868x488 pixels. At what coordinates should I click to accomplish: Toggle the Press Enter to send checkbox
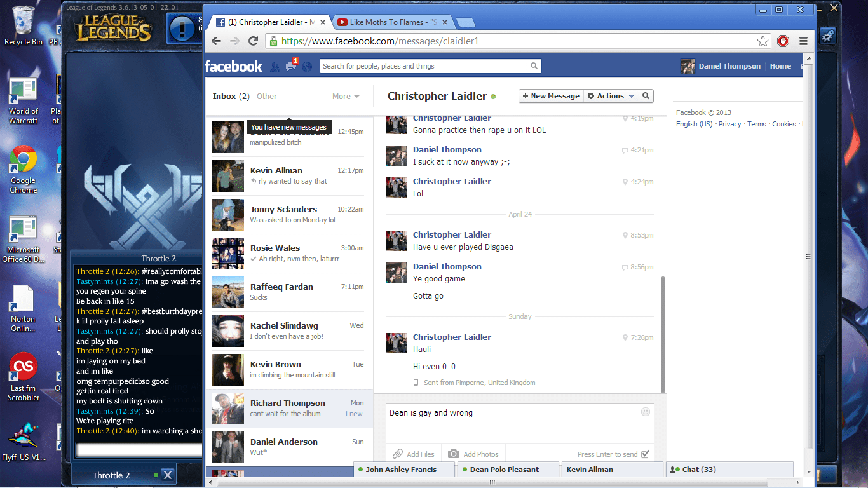tap(645, 454)
